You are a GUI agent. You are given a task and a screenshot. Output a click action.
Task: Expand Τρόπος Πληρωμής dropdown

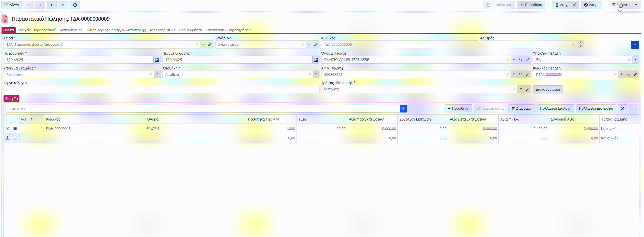pos(521,89)
